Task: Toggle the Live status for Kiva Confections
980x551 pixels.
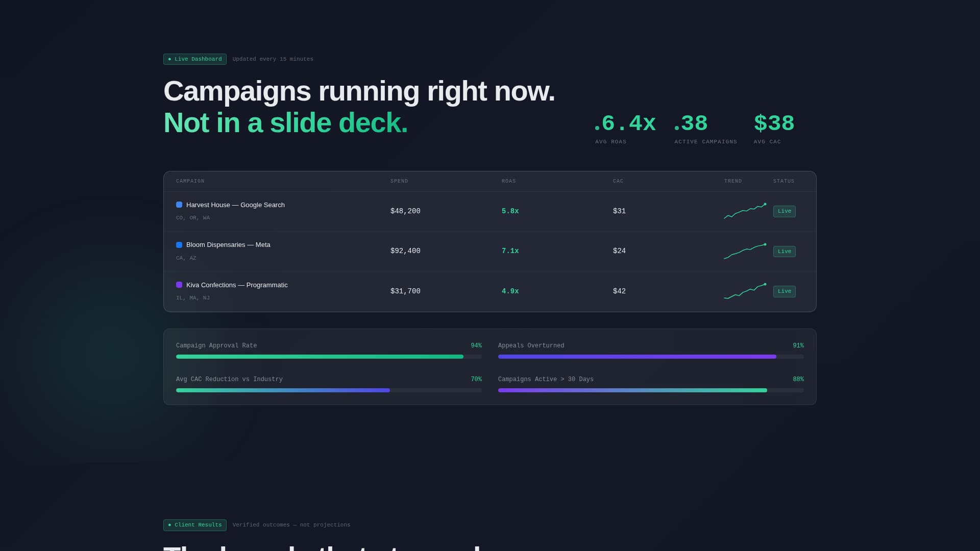Action: (784, 291)
